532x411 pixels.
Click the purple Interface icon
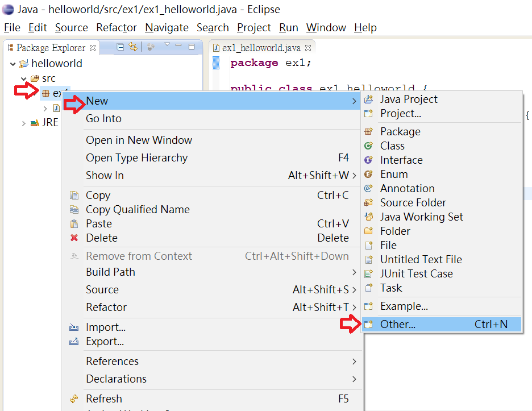click(368, 160)
